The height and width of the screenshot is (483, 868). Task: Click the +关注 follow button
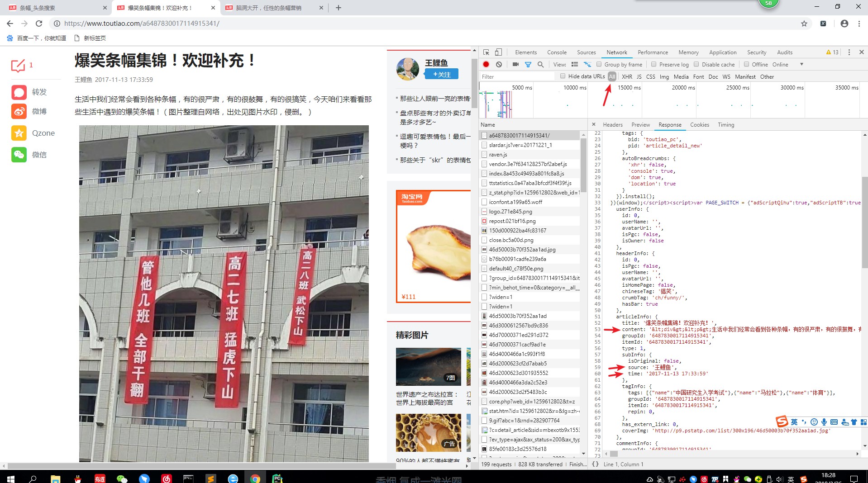coord(441,74)
